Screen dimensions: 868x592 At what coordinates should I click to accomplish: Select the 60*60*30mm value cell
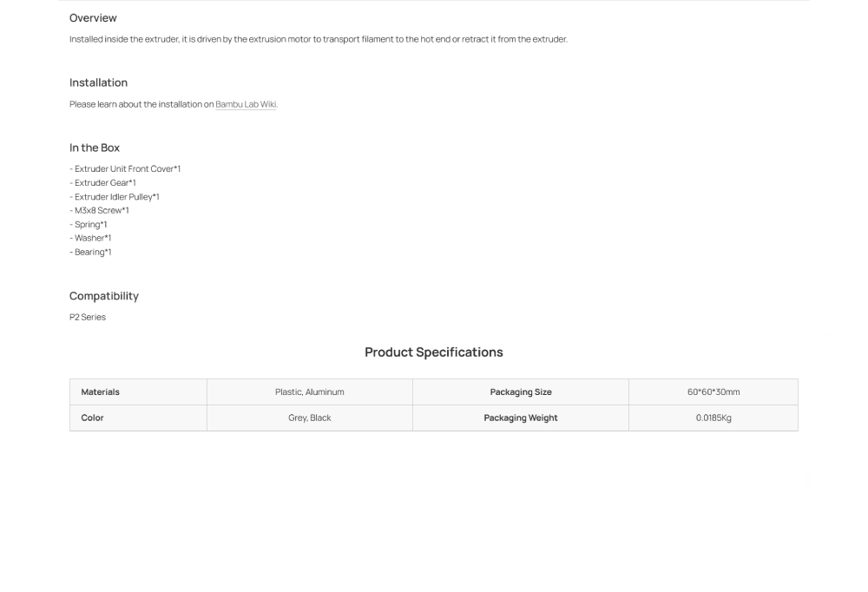coord(713,392)
